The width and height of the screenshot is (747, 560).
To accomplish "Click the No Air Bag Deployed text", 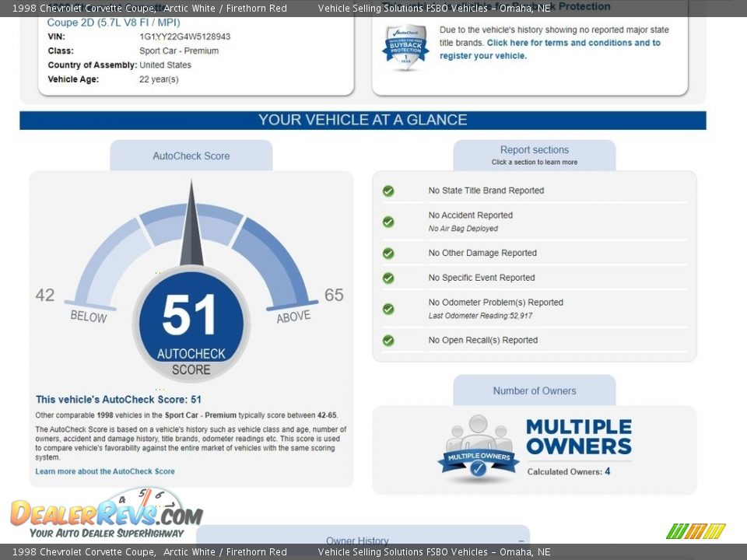I will 463,229.
